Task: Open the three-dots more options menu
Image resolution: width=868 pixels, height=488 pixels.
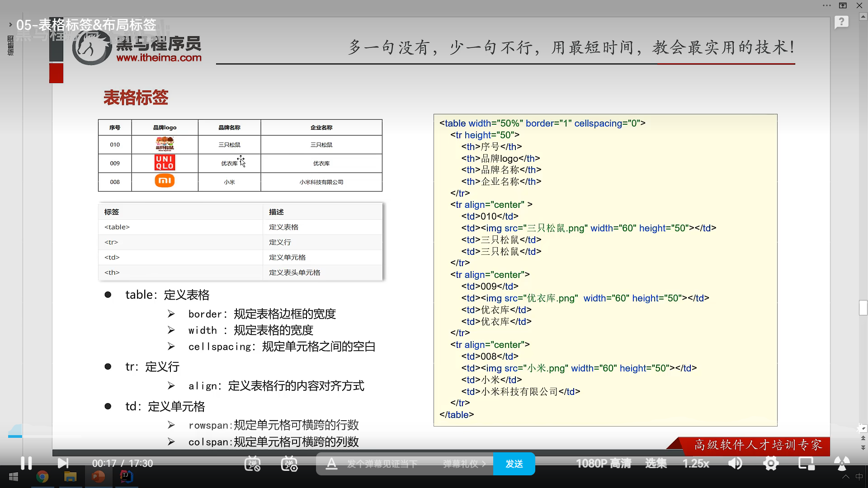Action: pos(827,5)
